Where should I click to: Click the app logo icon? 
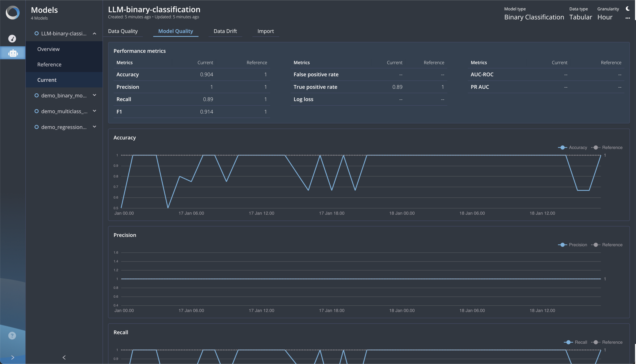pos(12,12)
